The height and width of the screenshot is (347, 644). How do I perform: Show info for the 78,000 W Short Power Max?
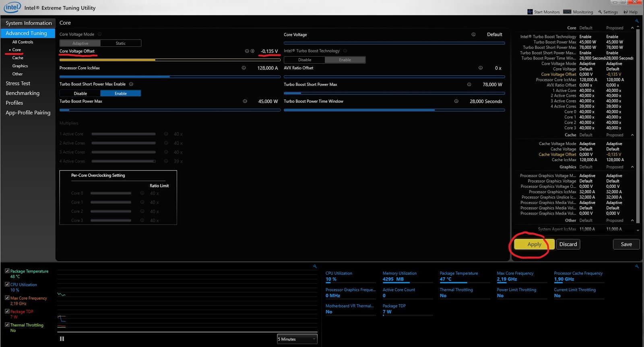tap(469, 85)
